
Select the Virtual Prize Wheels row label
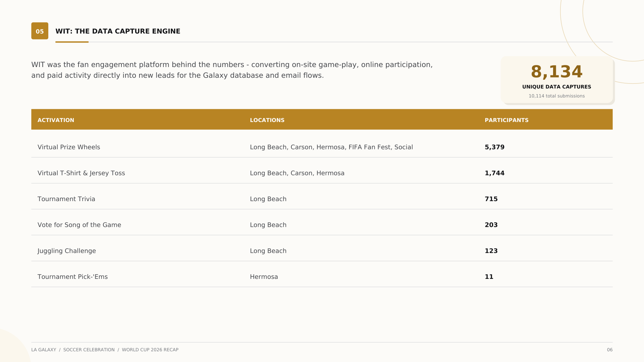tap(69, 147)
